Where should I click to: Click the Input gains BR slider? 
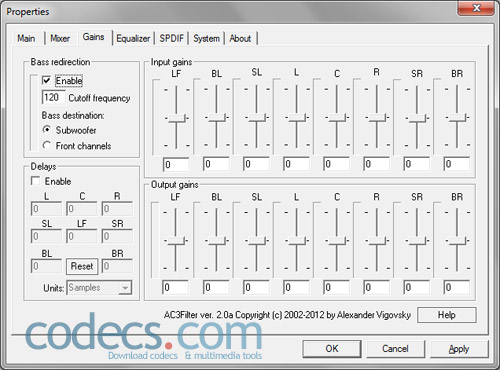tap(457, 118)
